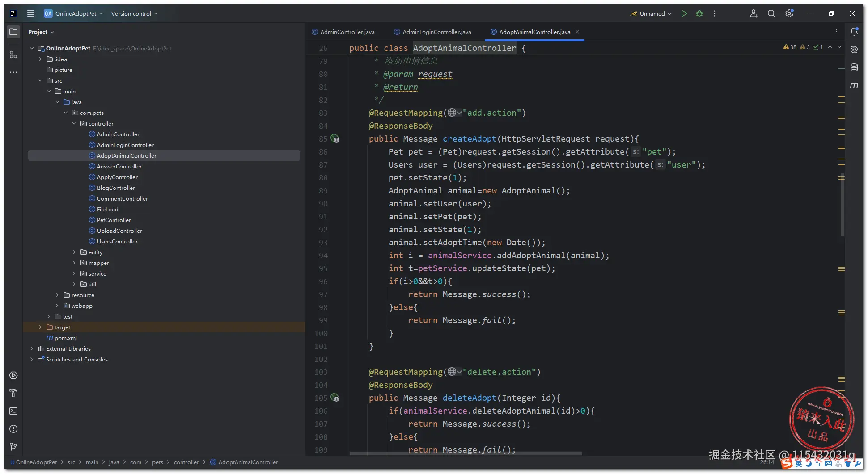
Task: Open the Services tool window
Action: (x=13, y=375)
